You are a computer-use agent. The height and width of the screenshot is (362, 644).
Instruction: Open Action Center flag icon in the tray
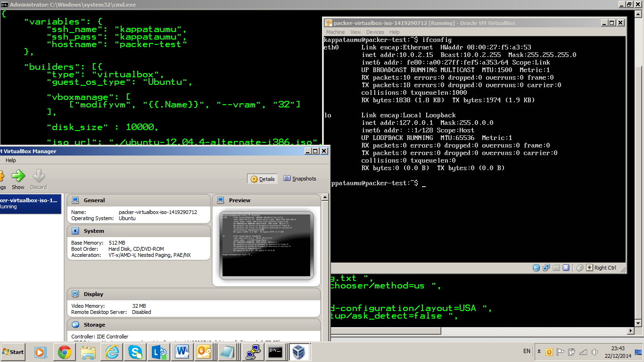coord(561,352)
